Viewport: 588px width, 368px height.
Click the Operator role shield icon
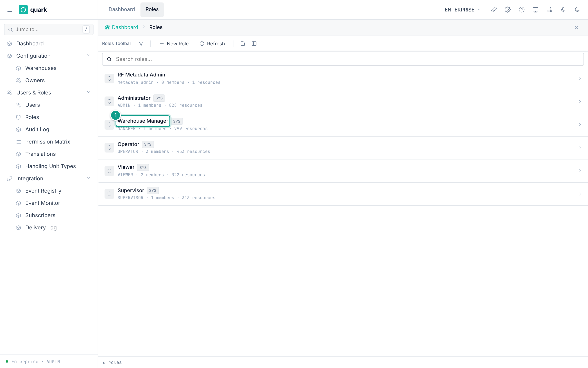109,148
